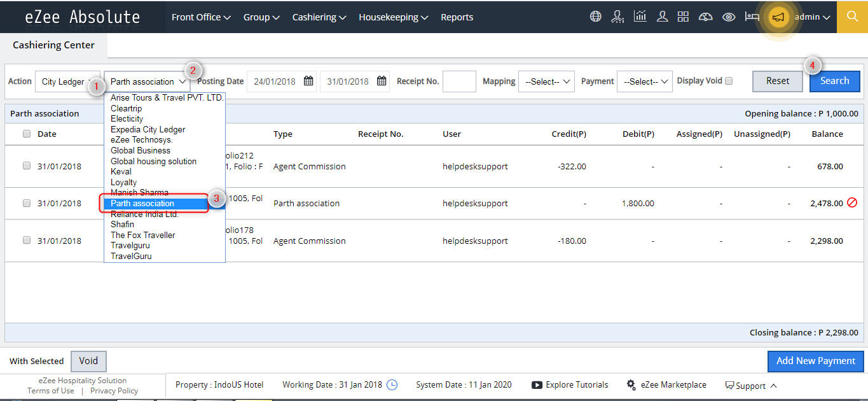Image resolution: width=868 pixels, height=401 pixels.
Task: Open the Mapping select dropdown
Action: tap(546, 81)
